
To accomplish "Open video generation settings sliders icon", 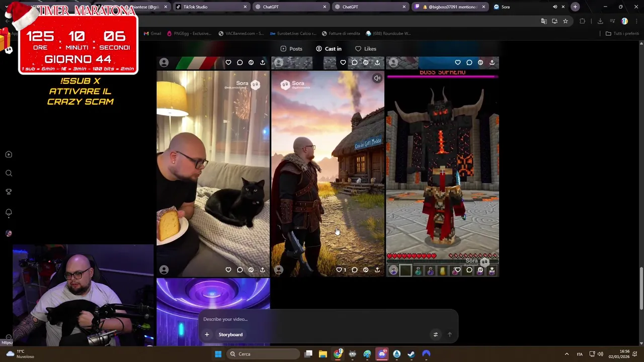I will (x=436, y=335).
